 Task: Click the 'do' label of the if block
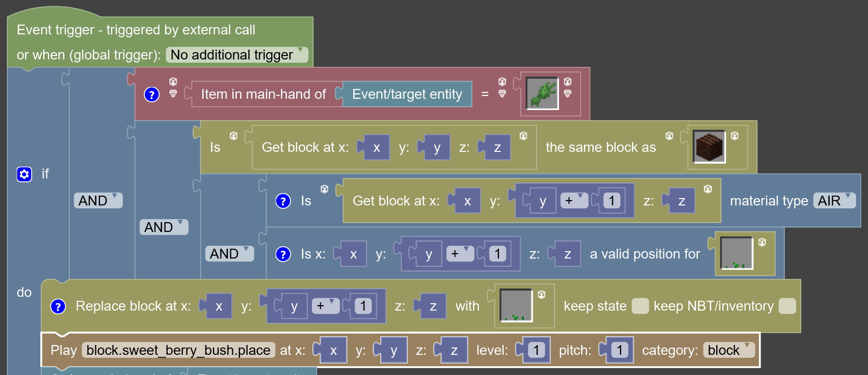tap(24, 292)
